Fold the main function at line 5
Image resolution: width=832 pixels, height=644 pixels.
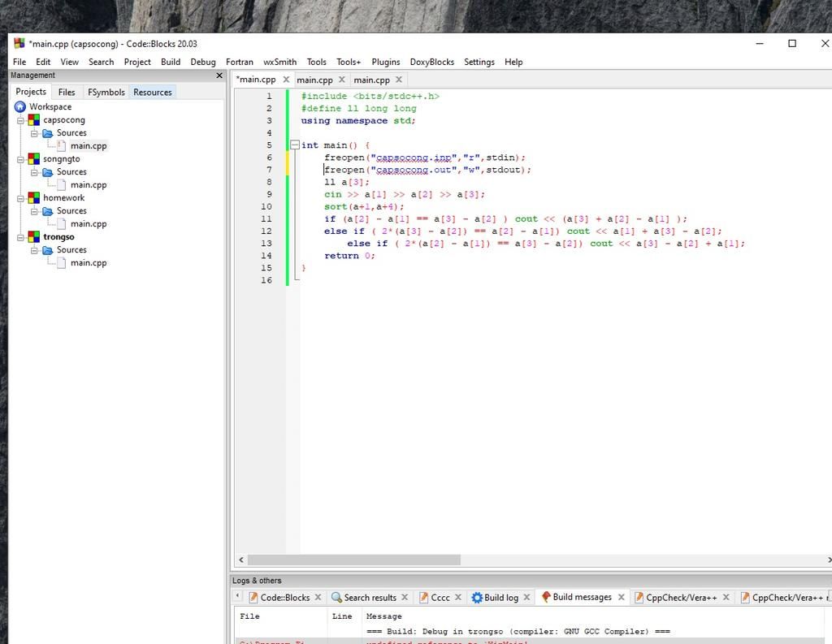[295, 145]
